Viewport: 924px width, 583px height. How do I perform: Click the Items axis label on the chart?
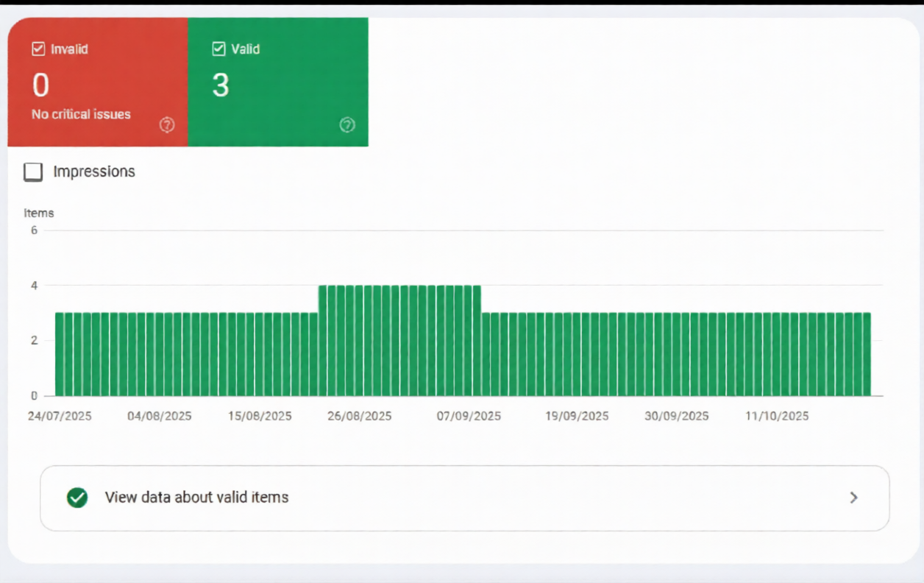pyautogui.click(x=38, y=213)
